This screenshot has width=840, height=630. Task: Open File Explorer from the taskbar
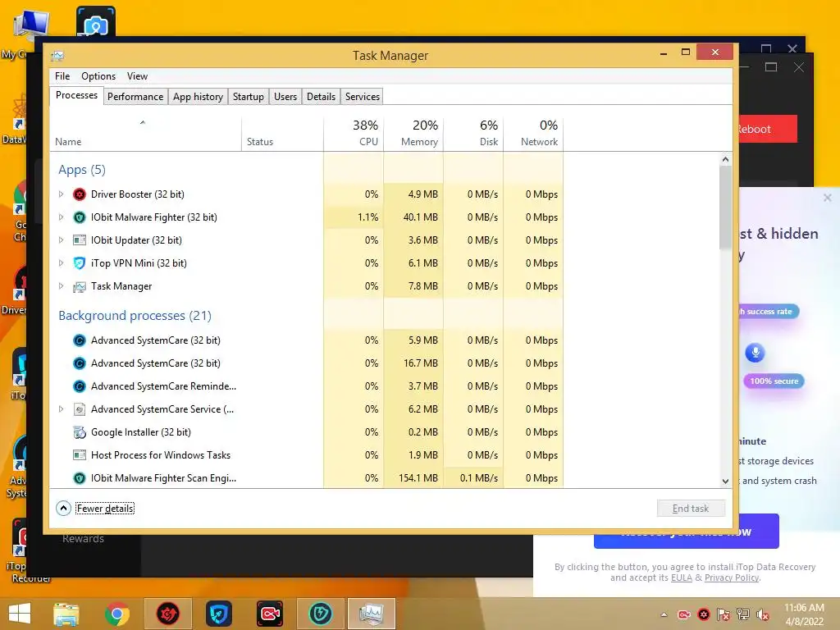(66, 614)
